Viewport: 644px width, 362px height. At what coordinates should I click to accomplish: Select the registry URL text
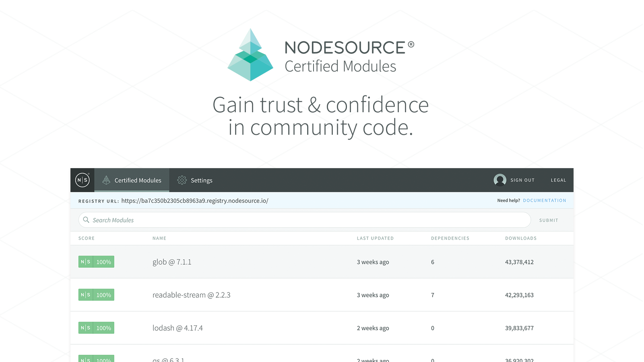[195, 201]
